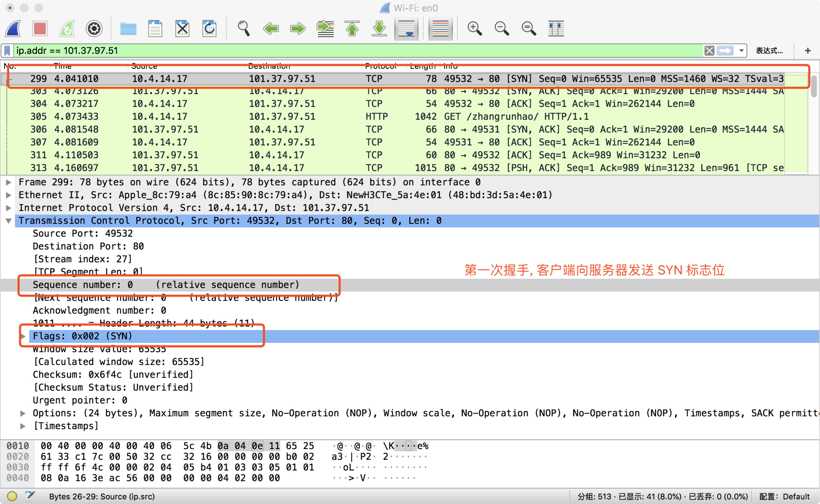Screen dimensions: 820x504
Task: Stop the running capture with red square
Action: (x=40, y=29)
